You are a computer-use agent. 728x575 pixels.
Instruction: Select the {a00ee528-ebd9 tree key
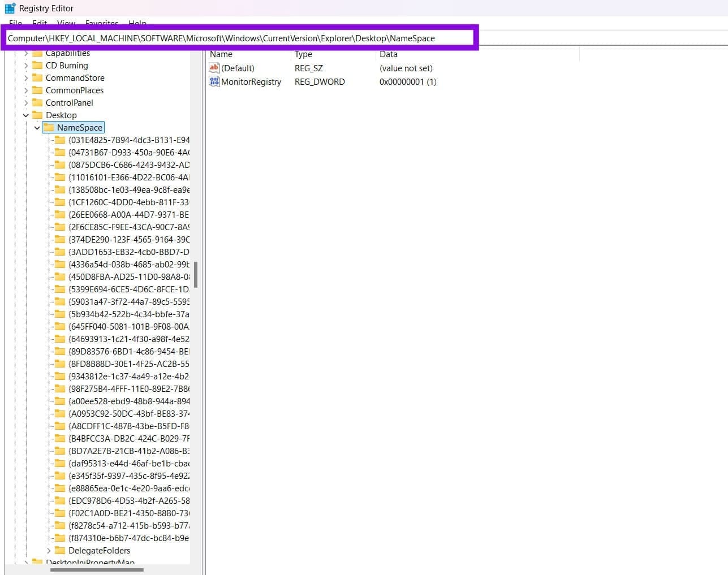tap(128, 401)
